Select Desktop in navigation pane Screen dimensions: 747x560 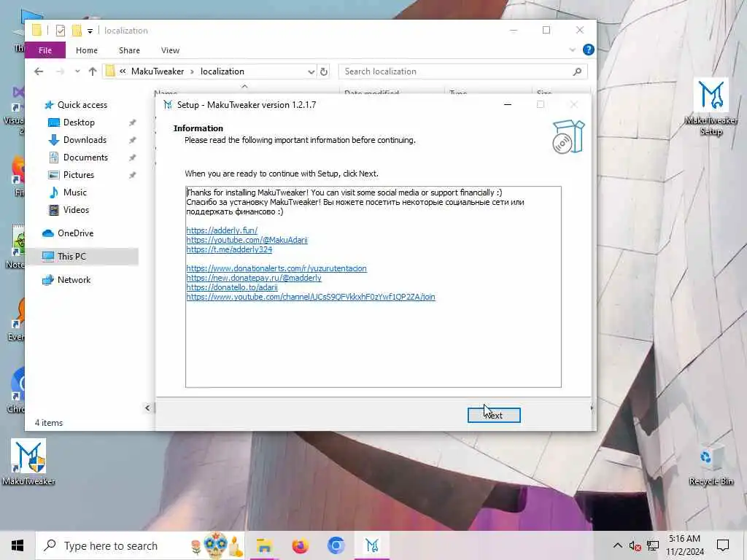tap(79, 122)
